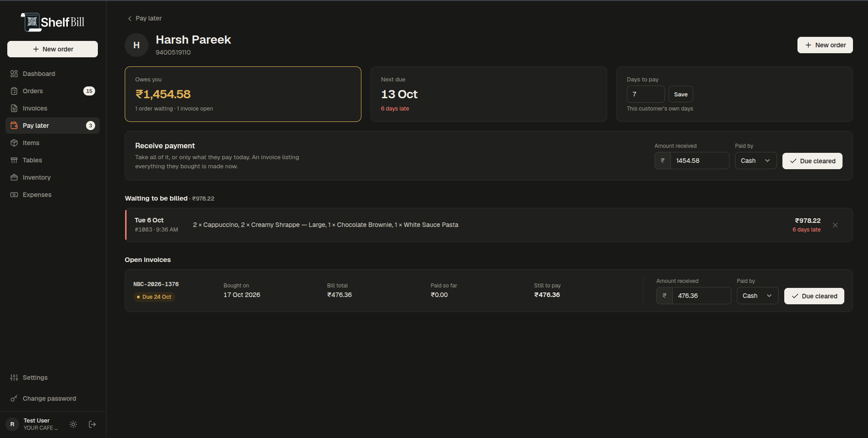This screenshot has height=438, width=868.
Task: Click the H customer avatar
Action: click(x=137, y=45)
